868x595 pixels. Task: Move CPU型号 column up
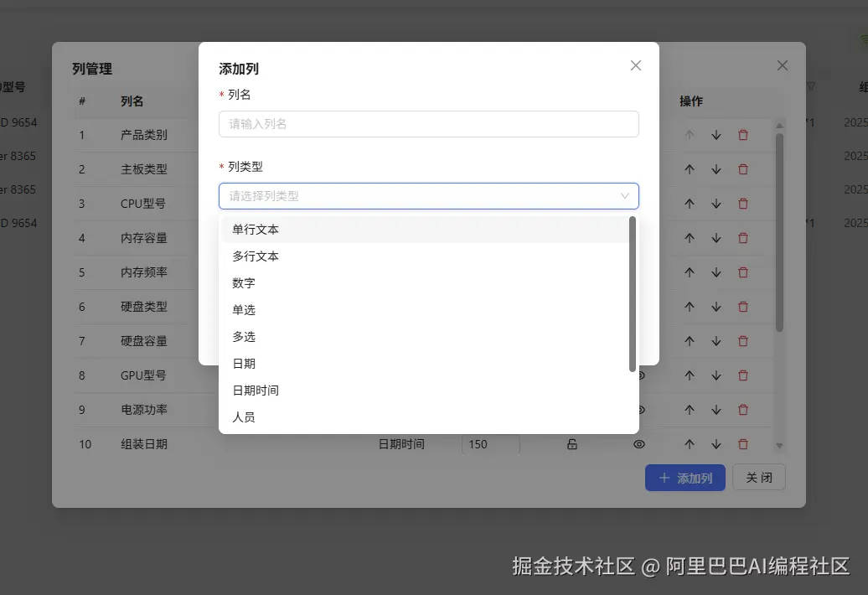pyautogui.click(x=690, y=204)
